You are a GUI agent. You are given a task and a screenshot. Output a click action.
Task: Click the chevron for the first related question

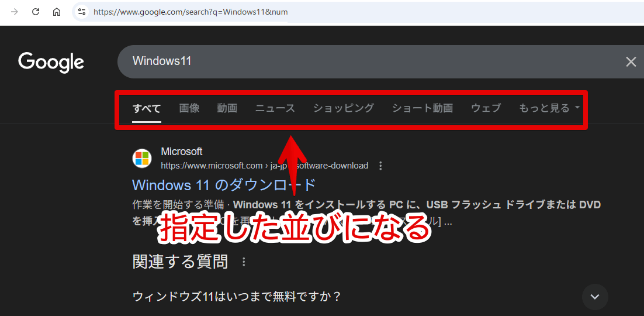(595, 297)
